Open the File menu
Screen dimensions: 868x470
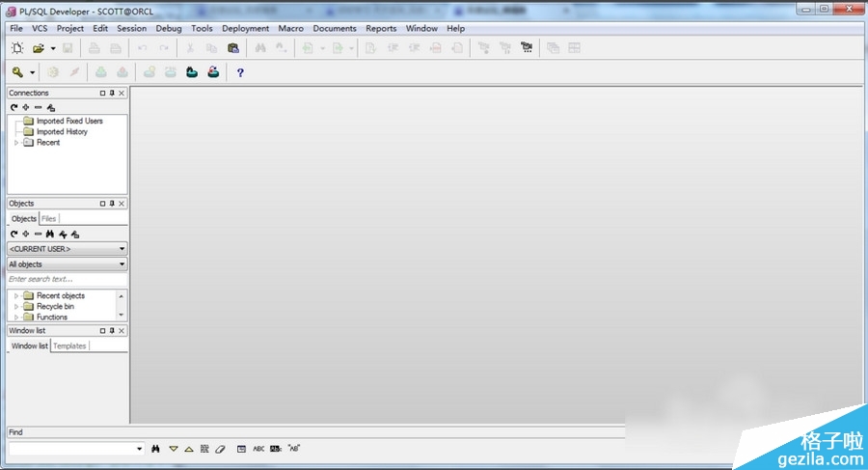[x=16, y=28]
